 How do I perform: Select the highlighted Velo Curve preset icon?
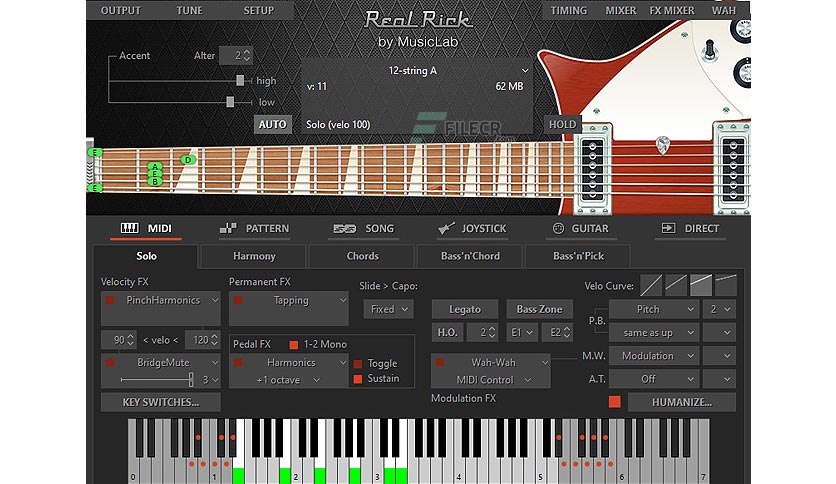coord(701,286)
